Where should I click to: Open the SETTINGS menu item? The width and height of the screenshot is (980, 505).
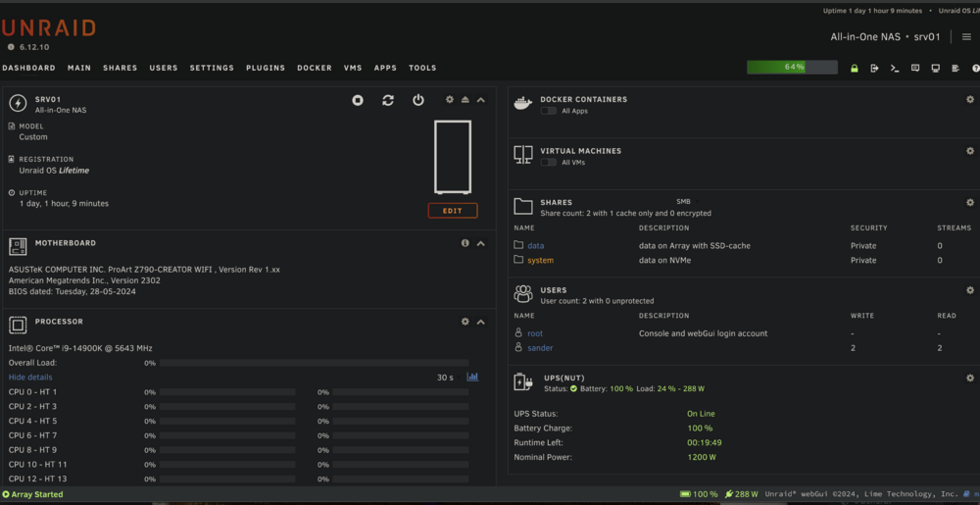click(212, 68)
